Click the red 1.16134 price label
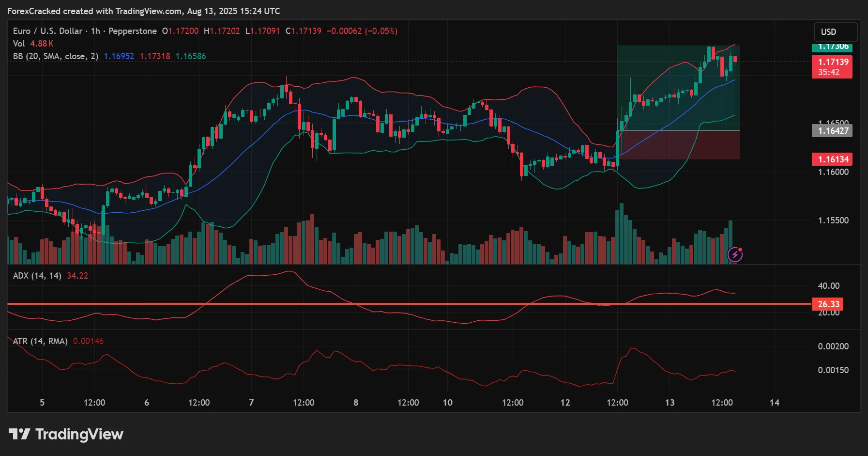The height and width of the screenshot is (456, 868). point(832,159)
